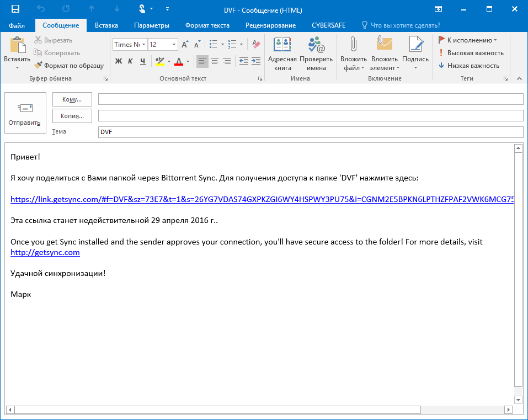
Task: Switch to the Вставка (Insert) tab
Action: click(x=106, y=25)
